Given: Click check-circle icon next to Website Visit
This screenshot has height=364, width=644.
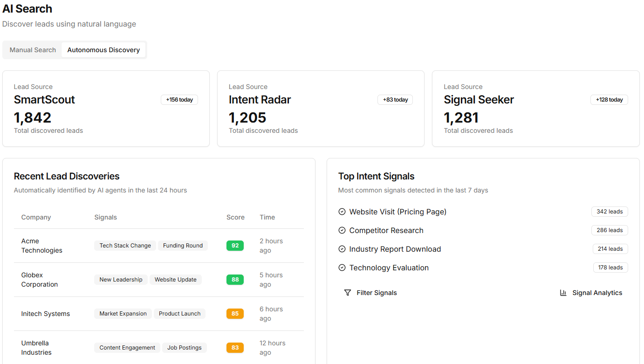Looking at the screenshot, I should (x=342, y=212).
